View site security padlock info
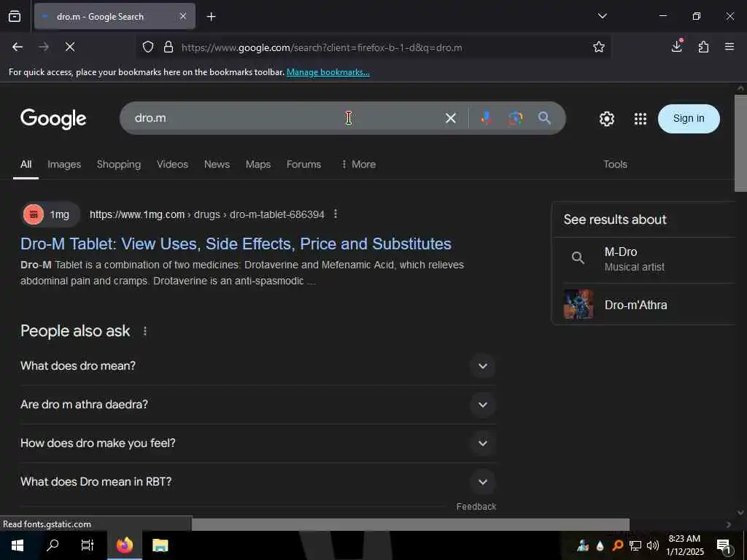This screenshot has height=560, width=747. coord(169,47)
